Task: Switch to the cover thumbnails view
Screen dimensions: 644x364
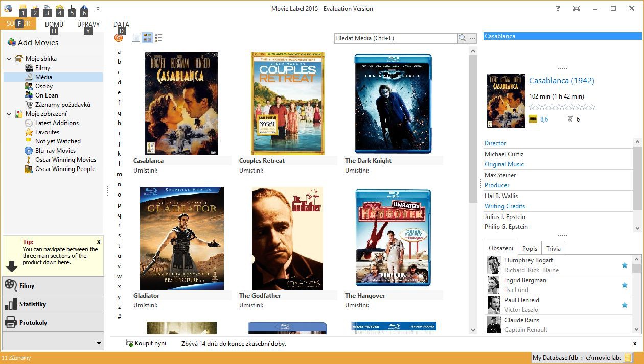Action: 147,38
